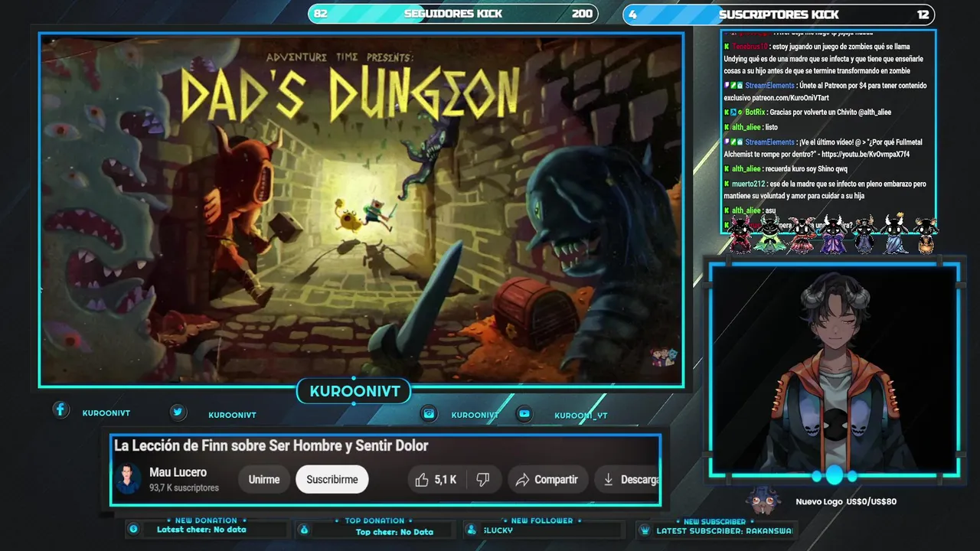Click the crown icon beside Latest Subscriber
This screenshot has width=980, height=551.
(x=645, y=530)
